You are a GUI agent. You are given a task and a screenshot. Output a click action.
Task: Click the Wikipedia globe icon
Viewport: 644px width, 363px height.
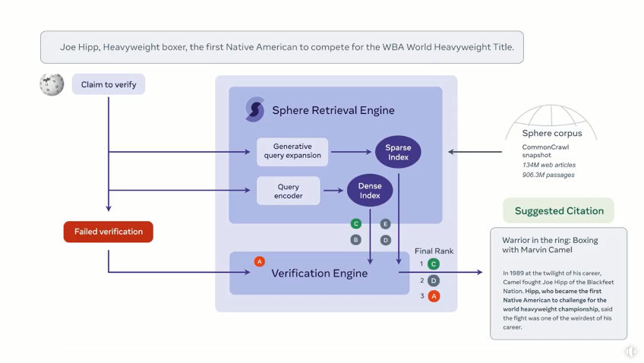pyautogui.click(x=52, y=84)
